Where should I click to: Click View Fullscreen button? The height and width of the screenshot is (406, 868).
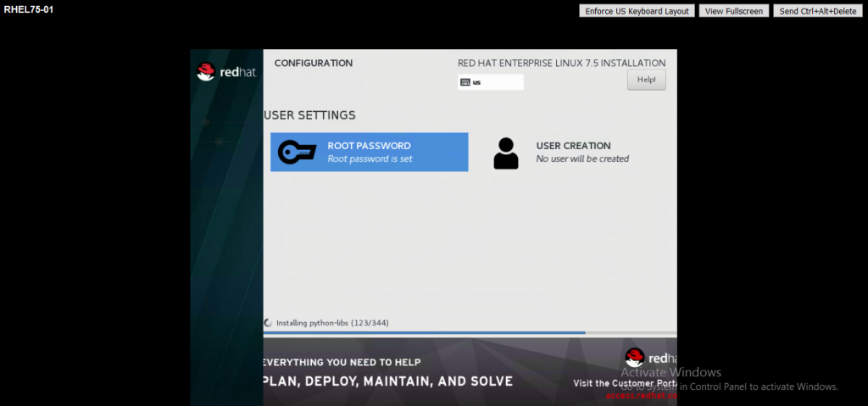click(734, 11)
